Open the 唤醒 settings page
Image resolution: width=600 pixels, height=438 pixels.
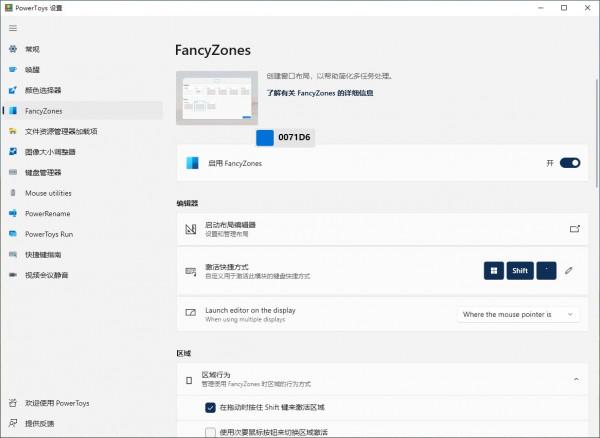82,70
